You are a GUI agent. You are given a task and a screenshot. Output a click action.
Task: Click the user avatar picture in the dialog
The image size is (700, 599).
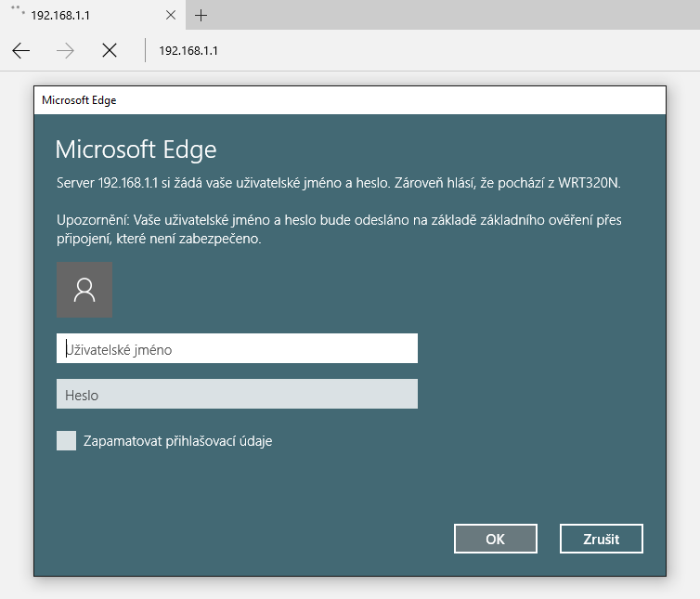(84, 290)
